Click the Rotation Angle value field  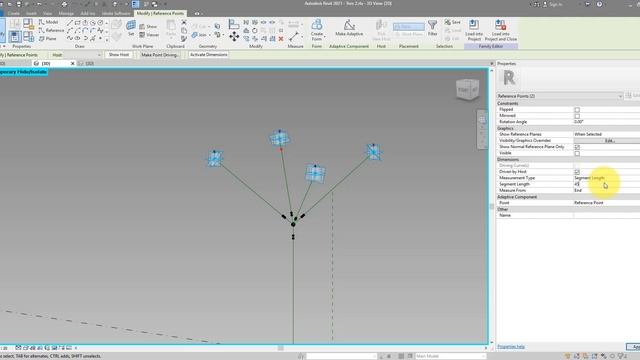[607, 122]
